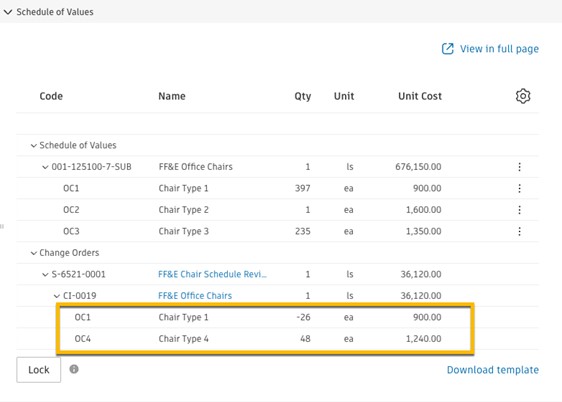Open more options for Chair Type 2 row
The width and height of the screenshot is (562, 402).
click(x=519, y=210)
